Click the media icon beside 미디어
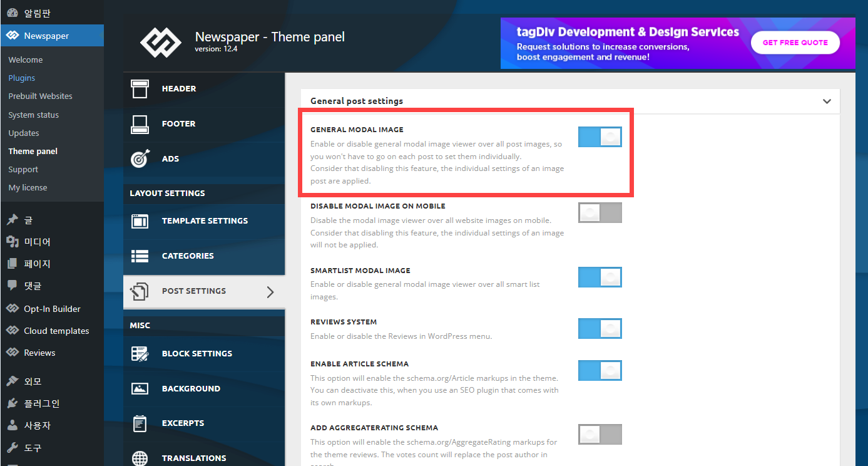The image size is (868, 466). (x=12, y=242)
